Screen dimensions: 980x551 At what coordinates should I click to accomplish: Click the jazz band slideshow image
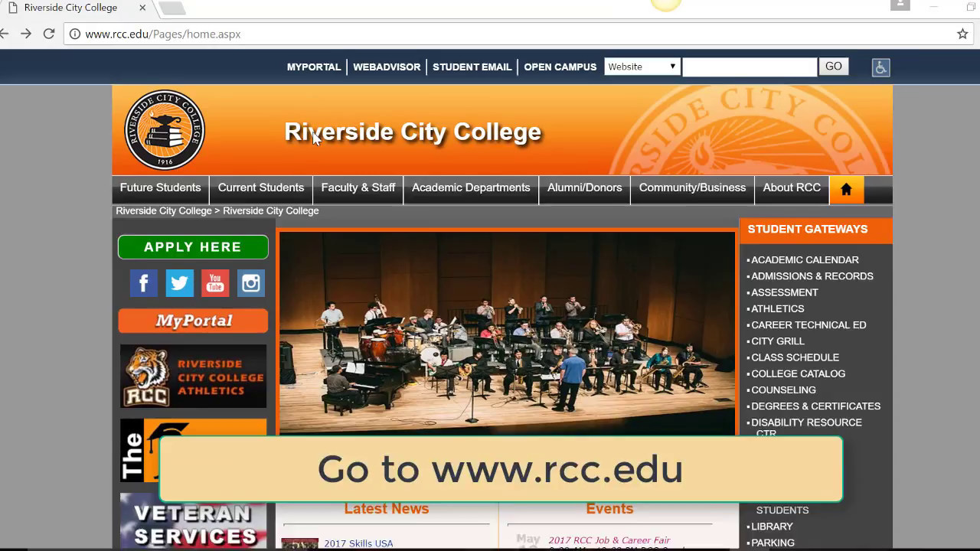(x=507, y=333)
